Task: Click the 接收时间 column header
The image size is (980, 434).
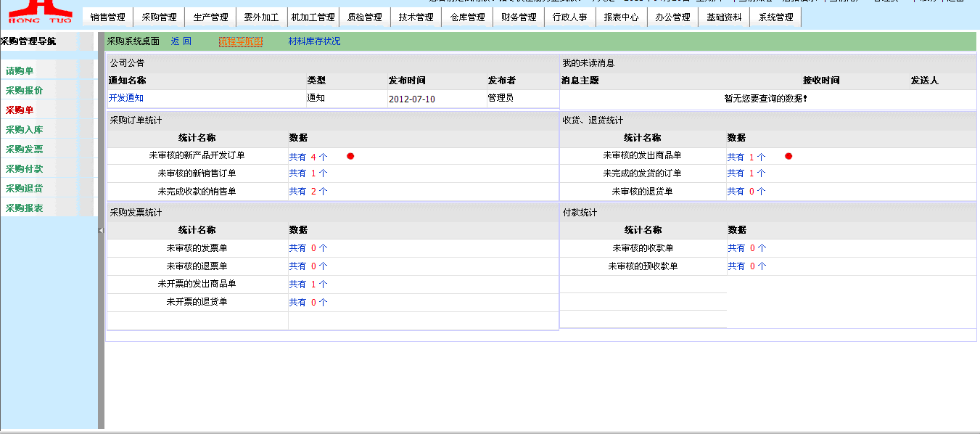Action: (821, 81)
